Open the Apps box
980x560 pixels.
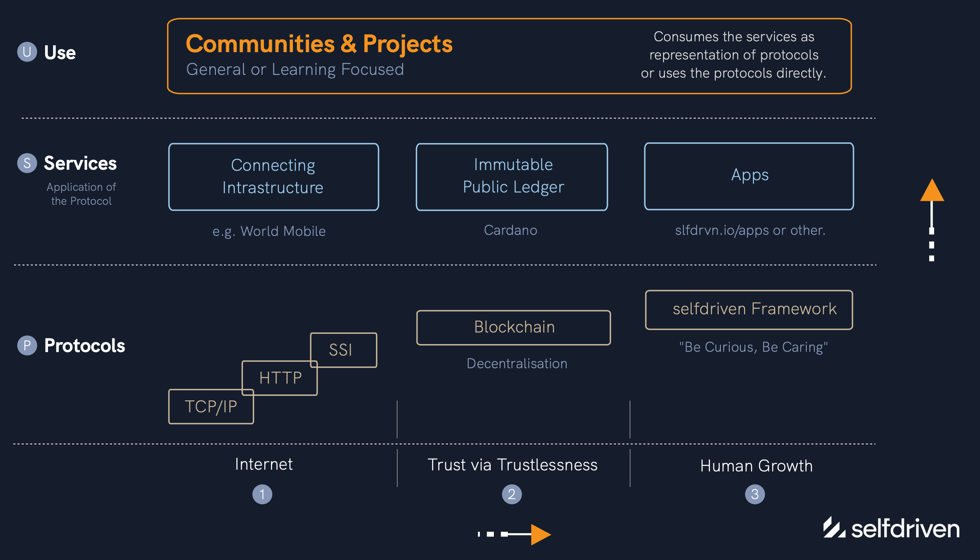pyautogui.click(x=749, y=176)
